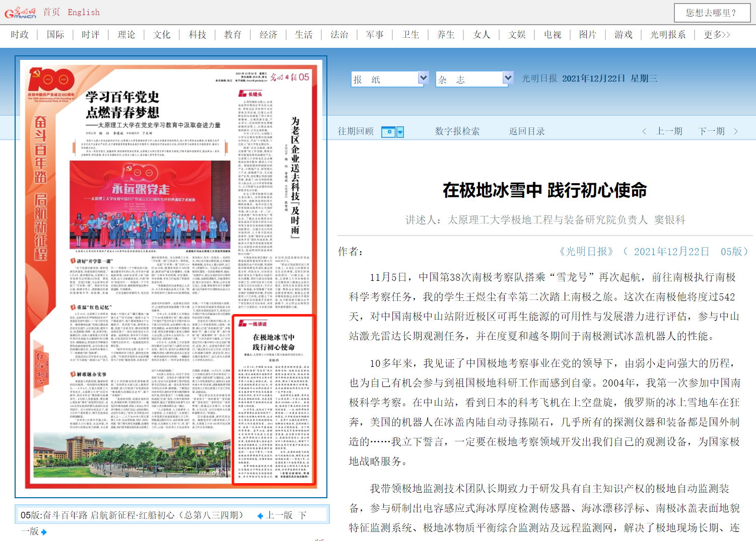The image size is (756, 541).
Task: Click the 返回目录 link
Action: [526, 131]
